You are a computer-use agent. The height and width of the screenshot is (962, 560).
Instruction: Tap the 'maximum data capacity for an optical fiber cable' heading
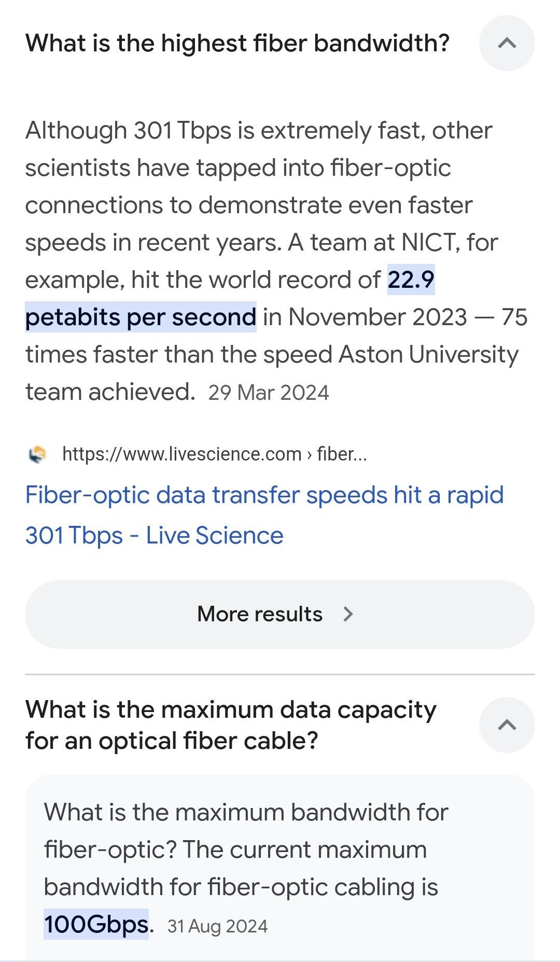(x=231, y=724)
